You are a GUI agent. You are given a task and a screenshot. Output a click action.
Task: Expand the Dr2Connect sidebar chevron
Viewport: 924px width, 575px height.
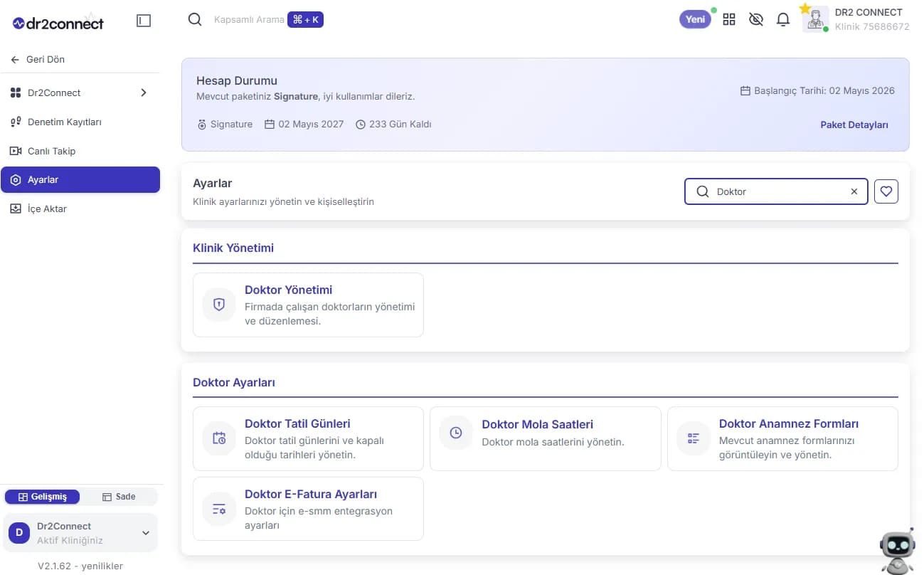144,93
